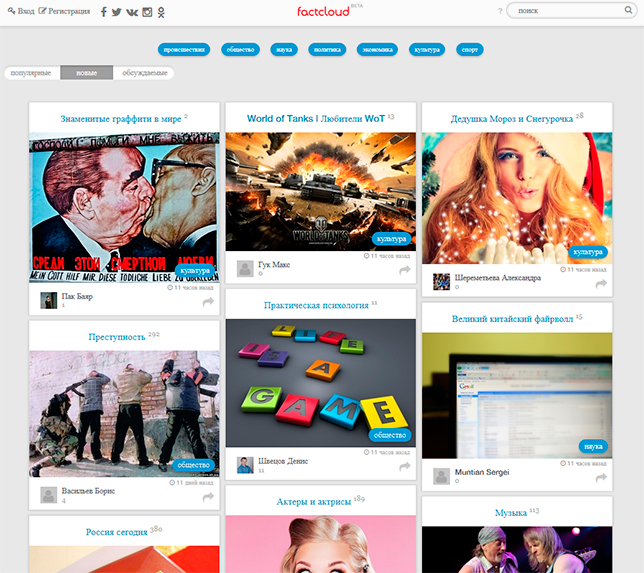Open Преступность title link
The image size is (644, 573).
(x=117, y=337)
